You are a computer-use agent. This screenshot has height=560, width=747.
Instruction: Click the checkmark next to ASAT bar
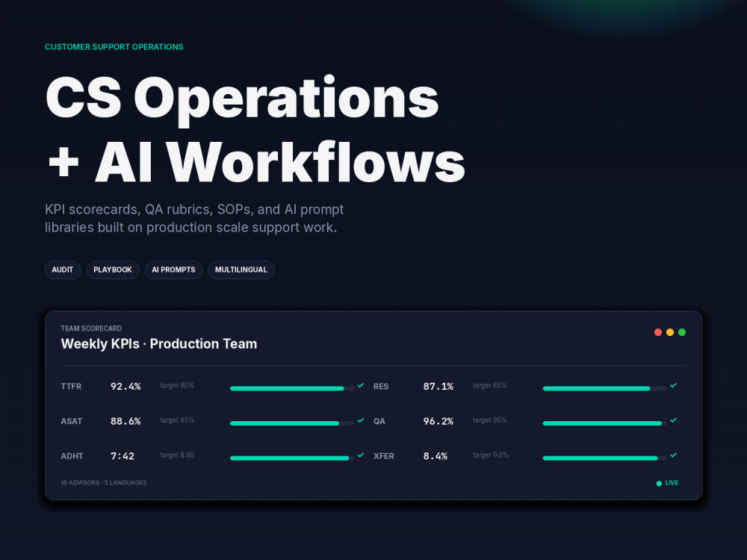point(361,420)
